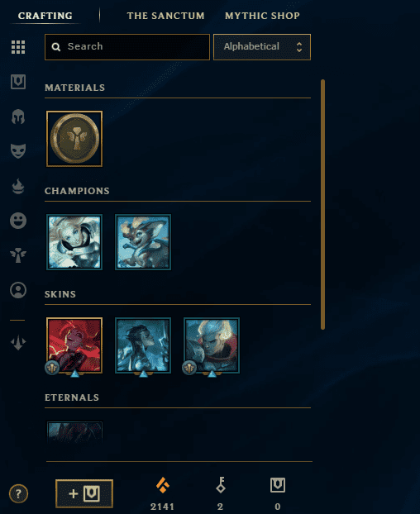Filter loot by emotes smiley icon
This screenshot has width=420, height=514.
18,221
